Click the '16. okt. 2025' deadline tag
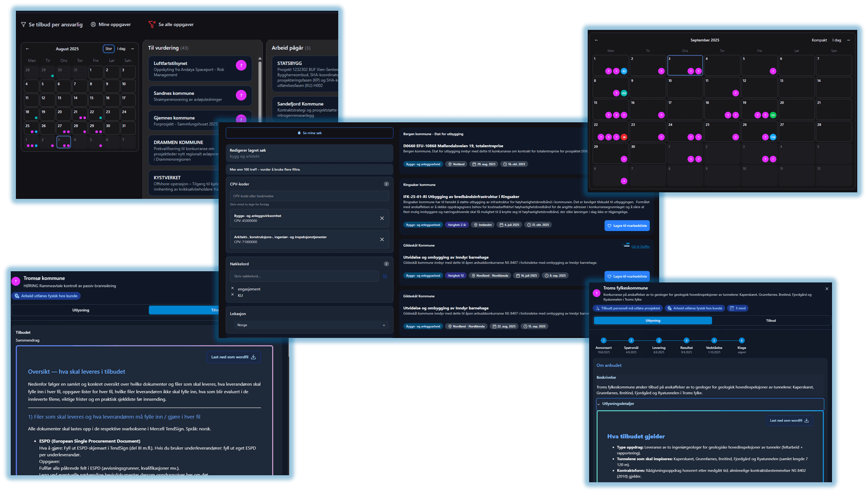Screen dimensions: 868x493 pos(514,164)
